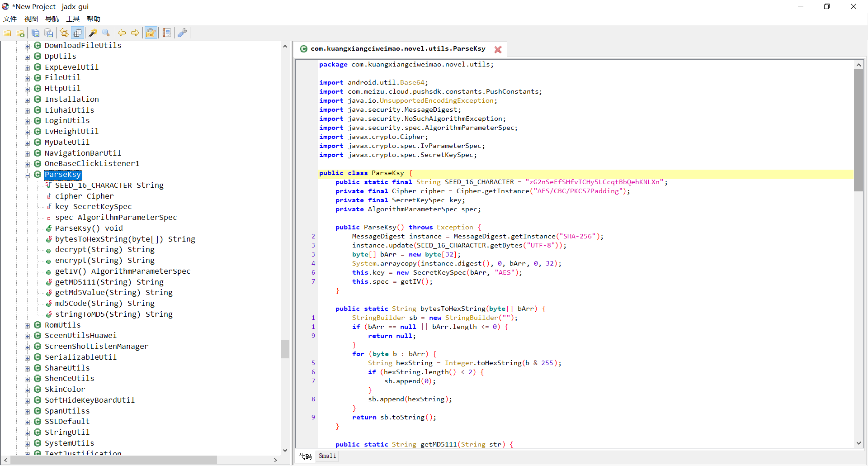Open the 帮助 menu
868x466 pixels.
pyautogui.click(x=94, y=19)
